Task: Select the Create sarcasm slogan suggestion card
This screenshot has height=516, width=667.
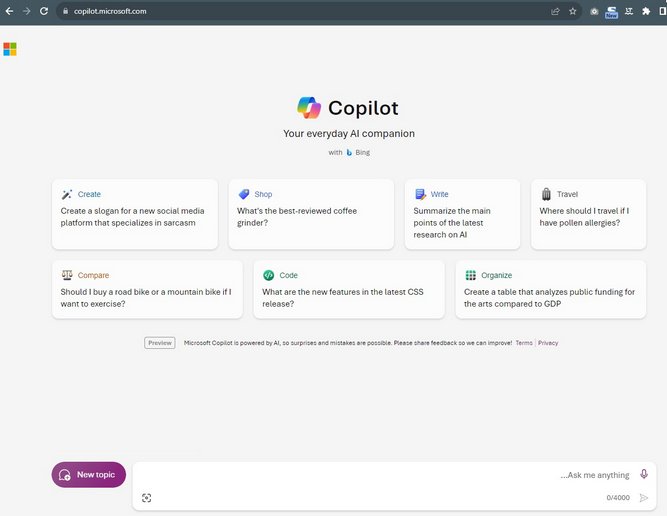Action: (134, 214)
